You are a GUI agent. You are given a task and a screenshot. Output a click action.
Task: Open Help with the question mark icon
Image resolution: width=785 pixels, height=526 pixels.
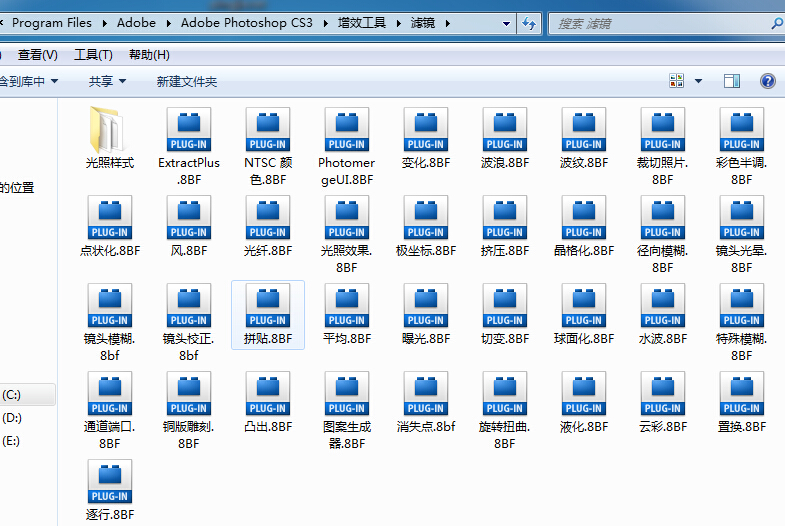tap(767, 81)
